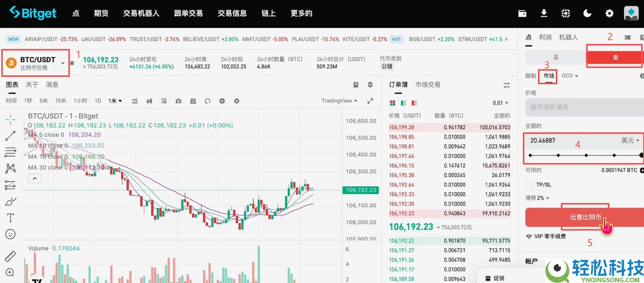The image size is (644, 283).
Task: Select the brush drawing tool
Action: (x=10, y=201)
